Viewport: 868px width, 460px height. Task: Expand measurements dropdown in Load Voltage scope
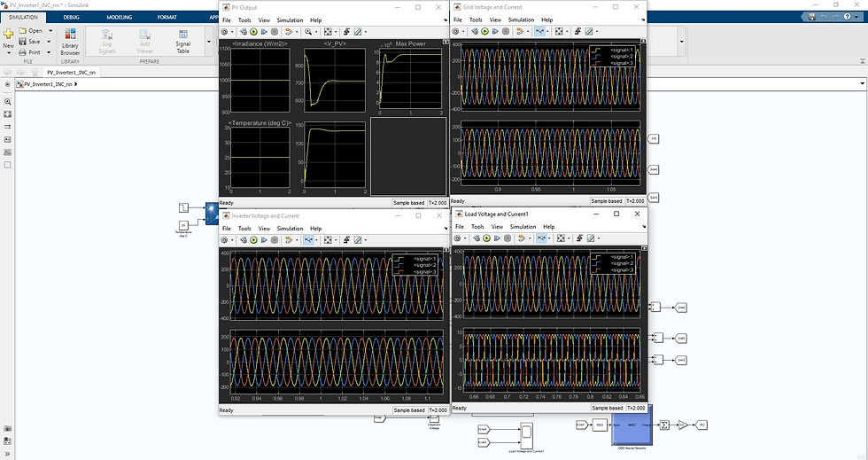(x=599, y=238)
